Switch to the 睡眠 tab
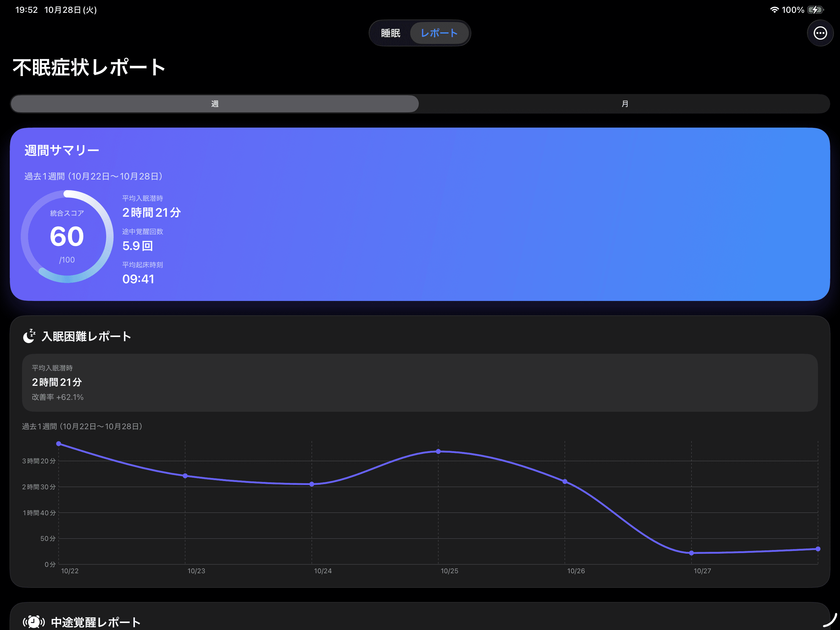The width and height of the screenshot is (840, 630). [x=390, y=33]
